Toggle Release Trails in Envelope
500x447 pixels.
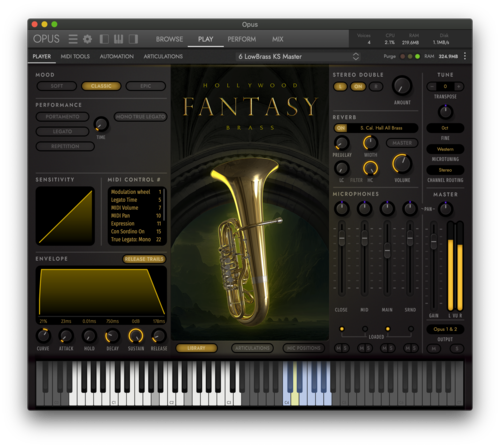pos(144,259)
